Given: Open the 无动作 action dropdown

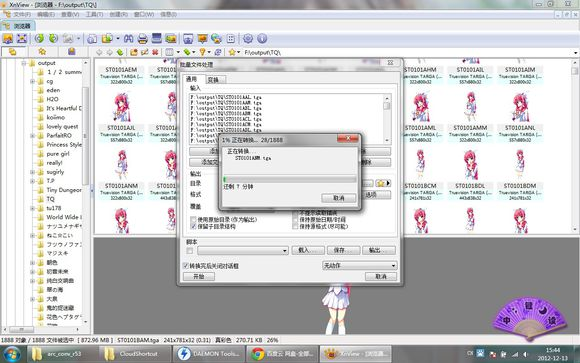Looking at the screenshot, I should pyautogui.click(x=360, y=265).
